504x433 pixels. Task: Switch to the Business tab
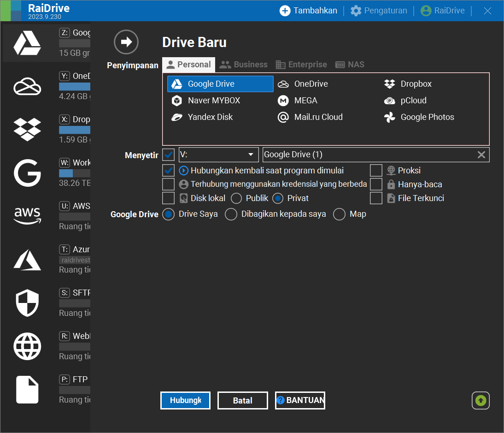[243, 65]
